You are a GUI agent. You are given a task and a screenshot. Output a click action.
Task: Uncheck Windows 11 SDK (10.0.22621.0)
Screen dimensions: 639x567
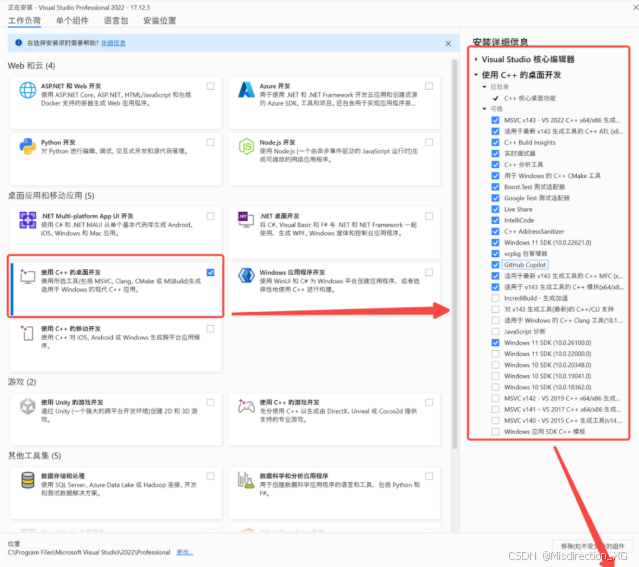(x=495, y=243)
